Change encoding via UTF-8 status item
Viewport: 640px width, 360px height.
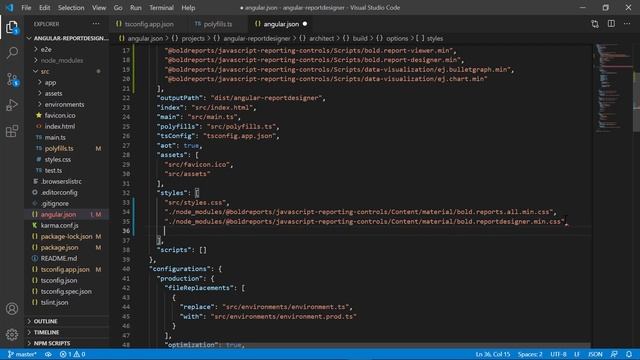558,354
